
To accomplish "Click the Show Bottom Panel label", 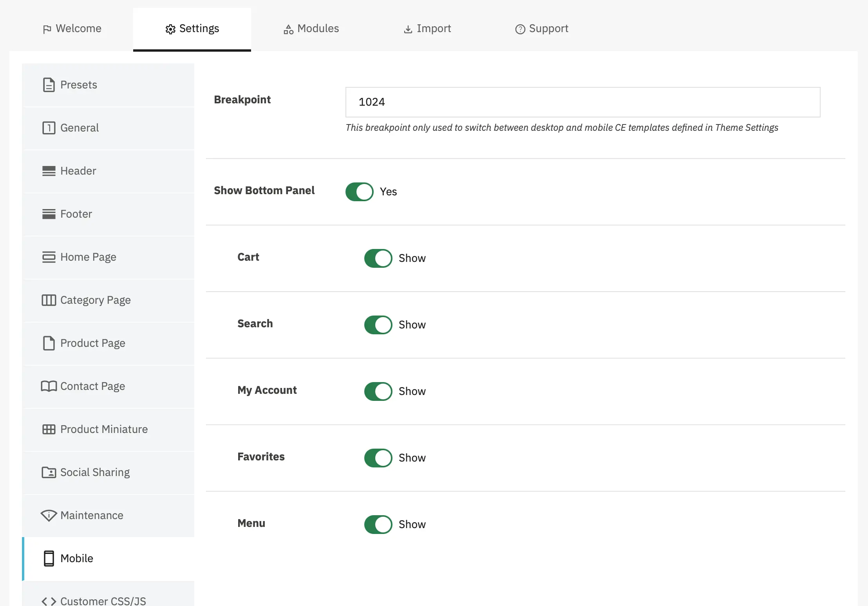I will (264, 191).
